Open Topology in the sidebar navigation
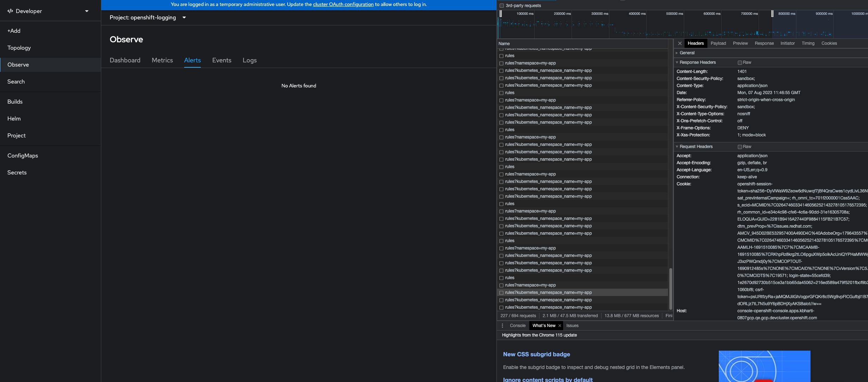 (x=19, y=48)
